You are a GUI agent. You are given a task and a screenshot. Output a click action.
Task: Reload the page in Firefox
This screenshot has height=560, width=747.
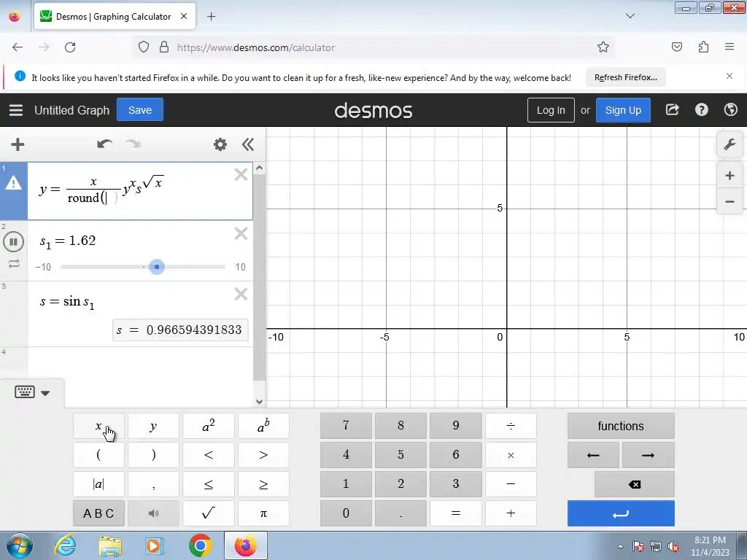click(70, 47)
